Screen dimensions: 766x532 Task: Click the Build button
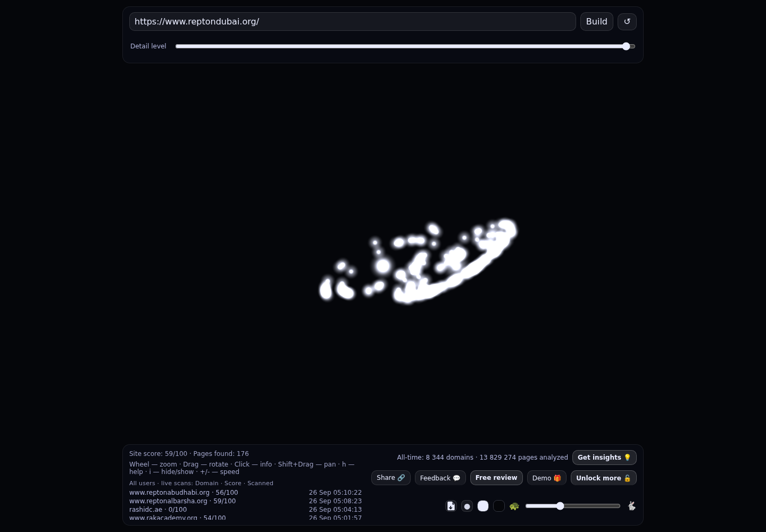pos(597,22)
